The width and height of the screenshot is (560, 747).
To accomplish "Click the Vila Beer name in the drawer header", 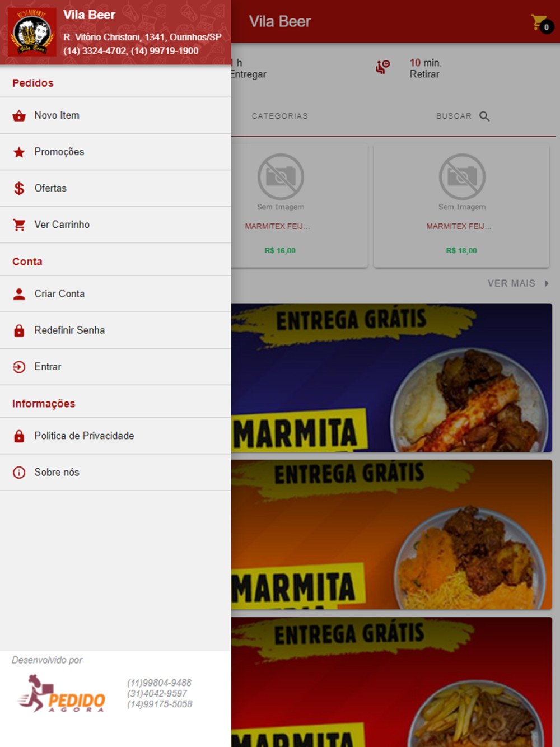I will 89,15.
